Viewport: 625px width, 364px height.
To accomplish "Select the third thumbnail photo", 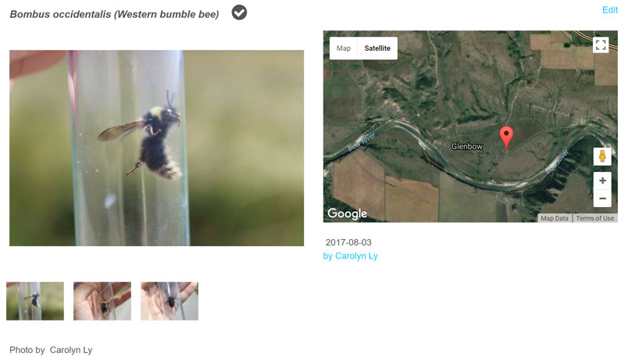I will click(x=170, y=301).
